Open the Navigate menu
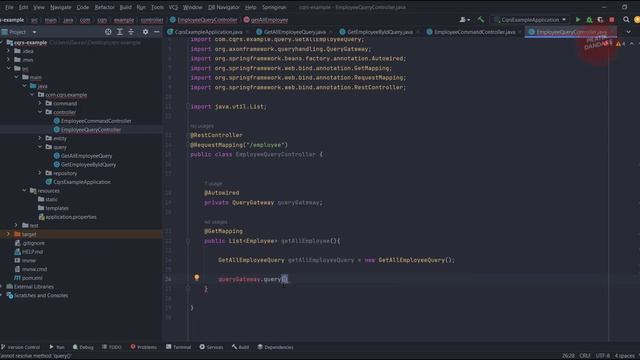This screenshot has height=360, width=640. pyautogui.click(x=60, y=7)
